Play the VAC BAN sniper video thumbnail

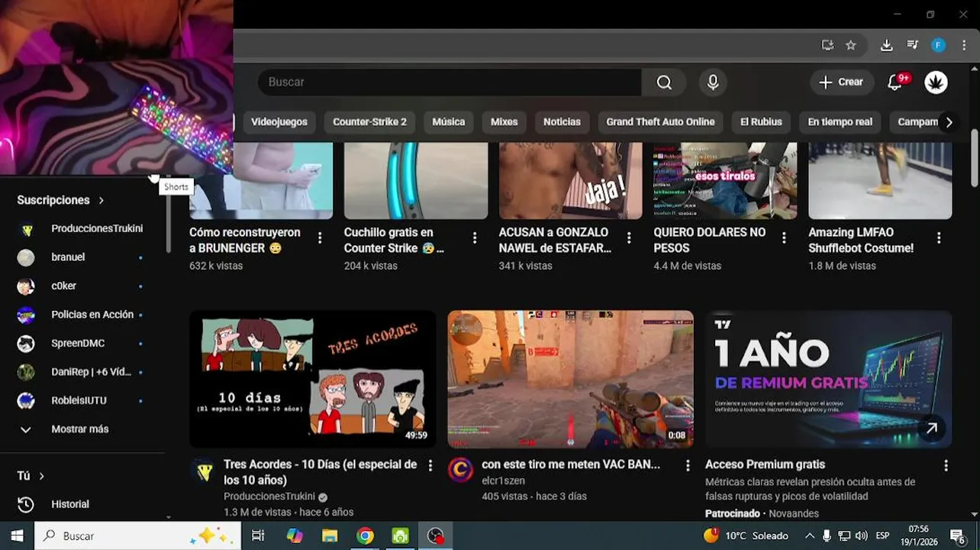570,379
